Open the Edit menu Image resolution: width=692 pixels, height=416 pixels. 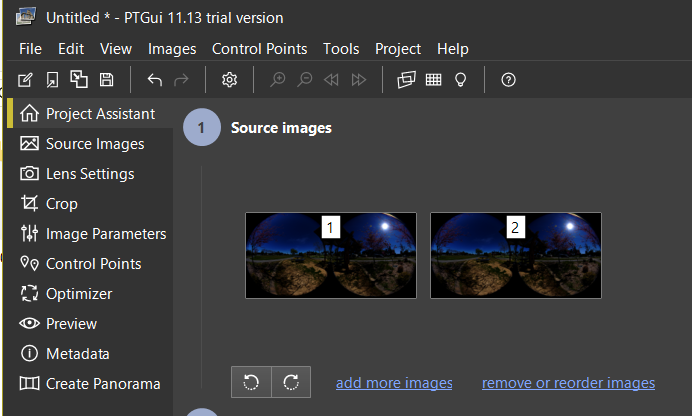click(x=71, y=49)
